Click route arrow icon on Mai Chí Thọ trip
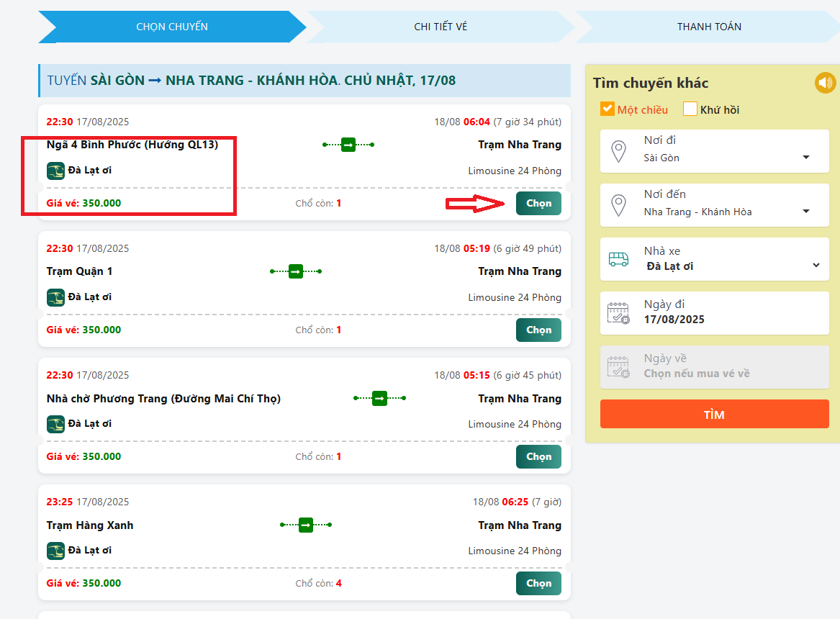 (380, 398)
